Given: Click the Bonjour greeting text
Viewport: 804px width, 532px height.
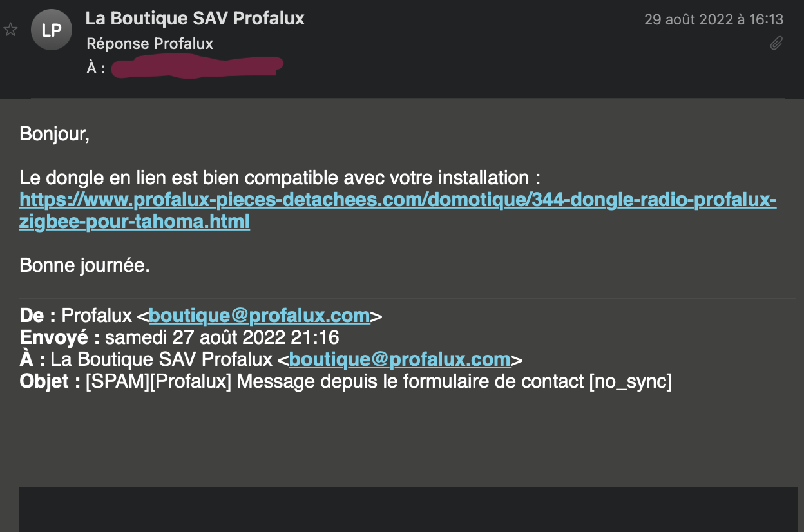Looking at the screenshot, I should 55,133.
